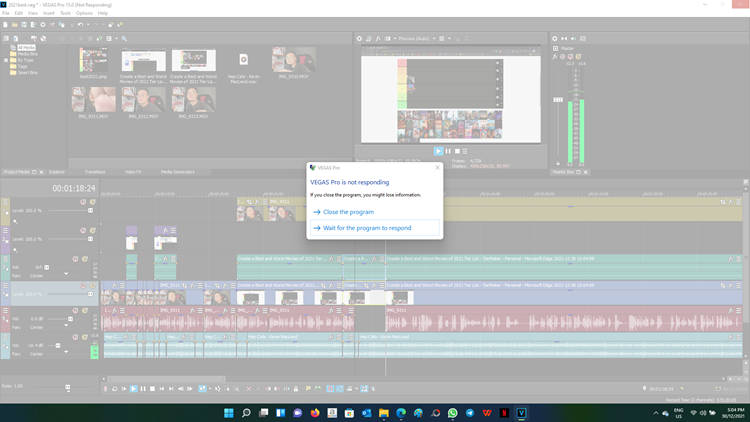Open the Help menu

point(102,13)
